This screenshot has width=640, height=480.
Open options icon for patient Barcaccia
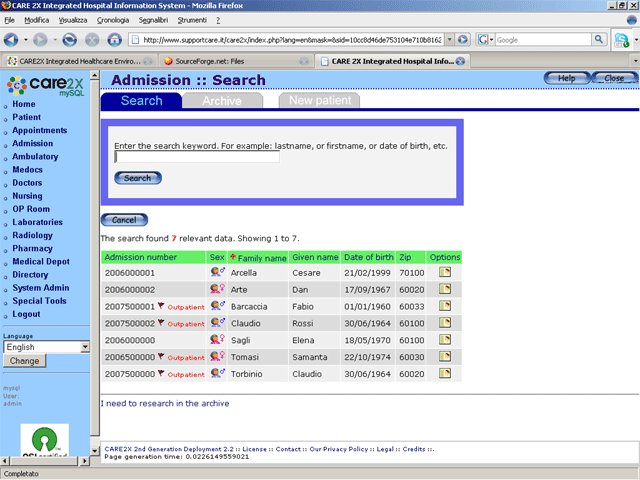[444, 306]
